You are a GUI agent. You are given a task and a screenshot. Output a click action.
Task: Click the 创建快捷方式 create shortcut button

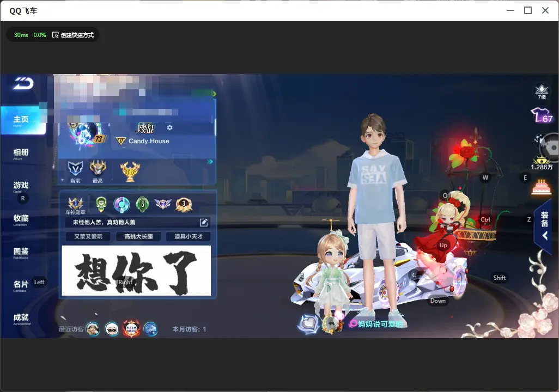tap(73, 35)
